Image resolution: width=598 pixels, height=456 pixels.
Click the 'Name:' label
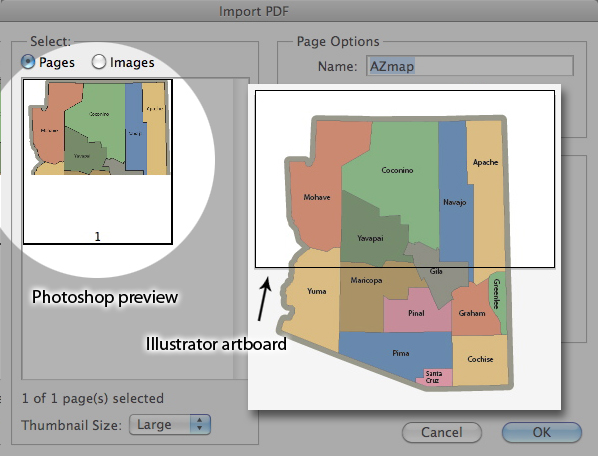click(338, 66)
